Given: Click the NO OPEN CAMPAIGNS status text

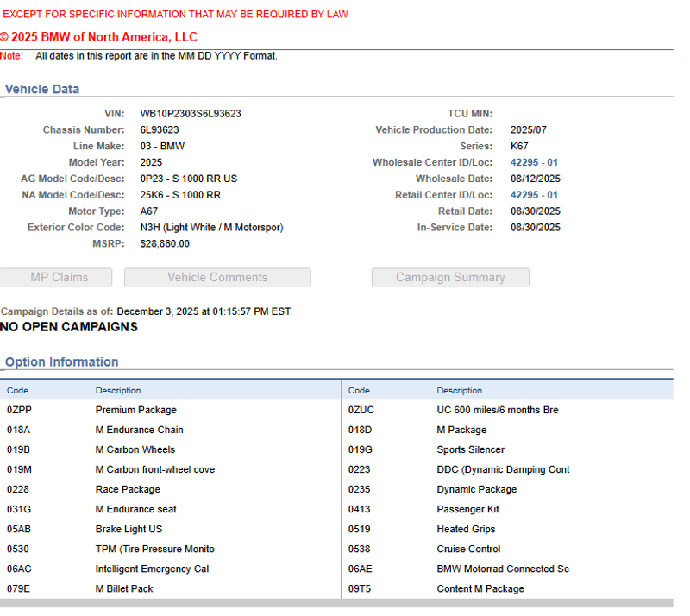Looking at the screenshot, I should [x=69, y=327].
